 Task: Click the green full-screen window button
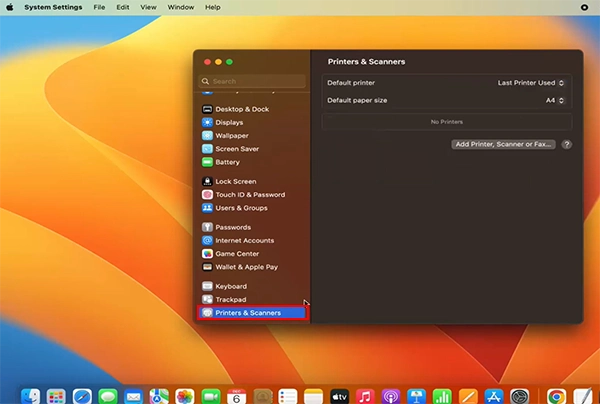229,62
